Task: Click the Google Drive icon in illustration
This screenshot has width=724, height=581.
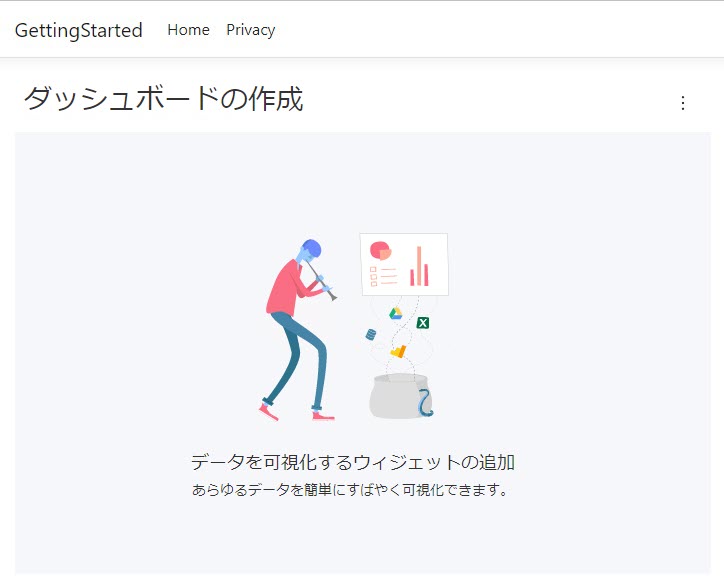Action: [x=396, y=314]
